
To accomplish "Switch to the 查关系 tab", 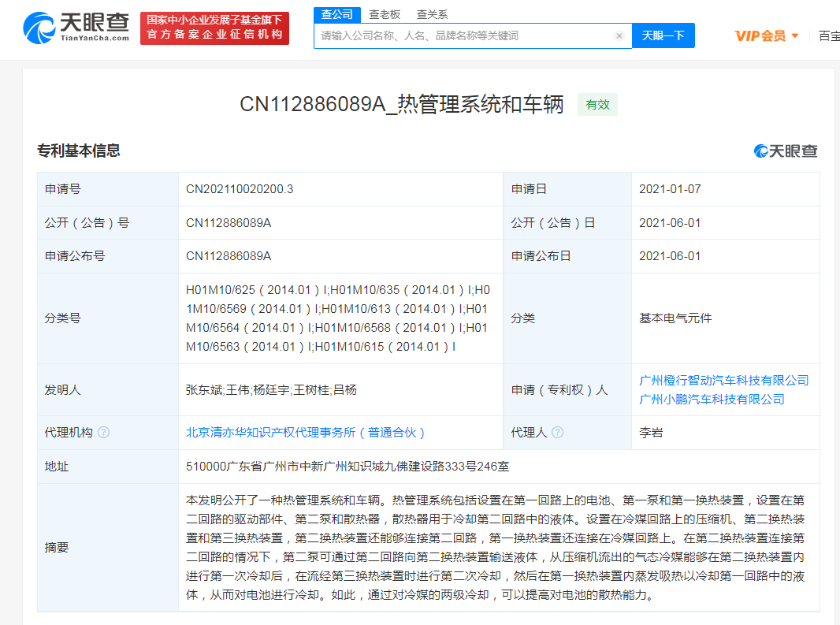I will pos(432,14).
